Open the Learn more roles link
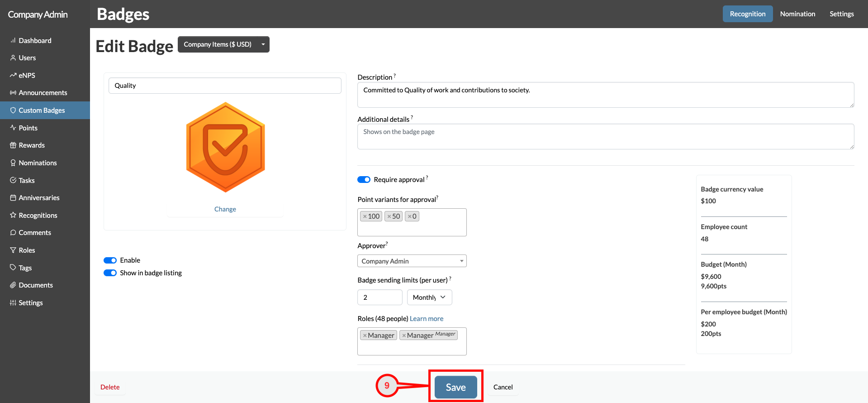Viewport: 868px width, 403px height. pyautogui.click(x=427, y=319)
